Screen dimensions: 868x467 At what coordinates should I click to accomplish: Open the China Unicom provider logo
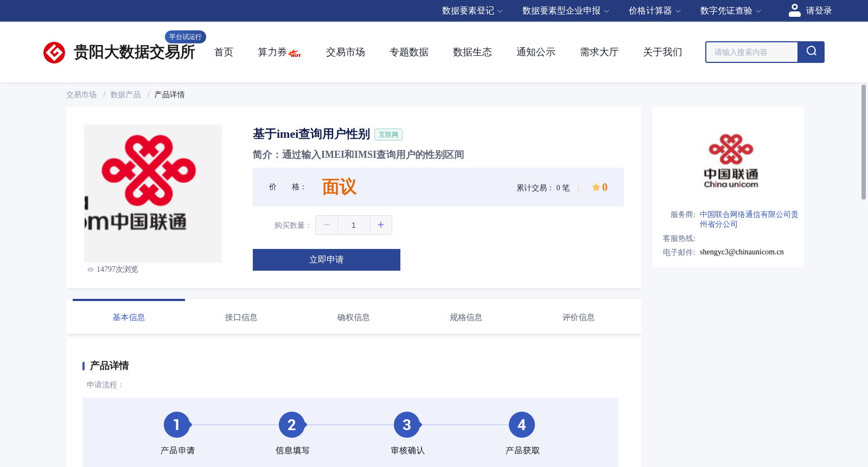(x=731, y=161)
